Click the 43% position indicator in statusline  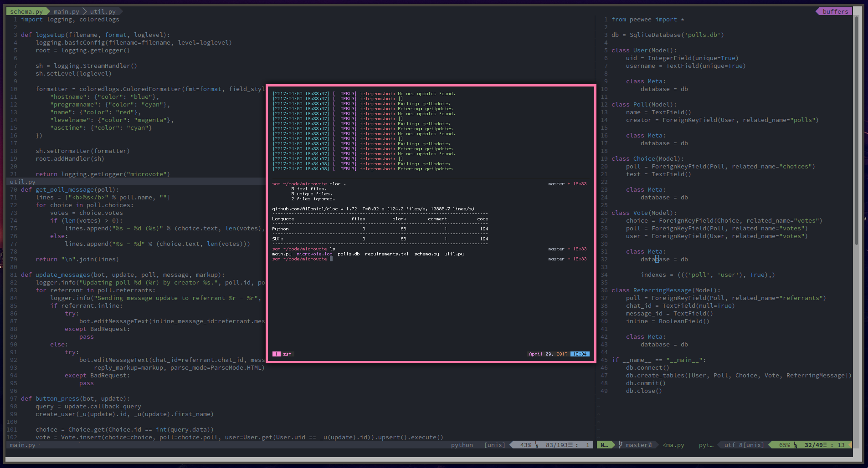pos(525,445)
